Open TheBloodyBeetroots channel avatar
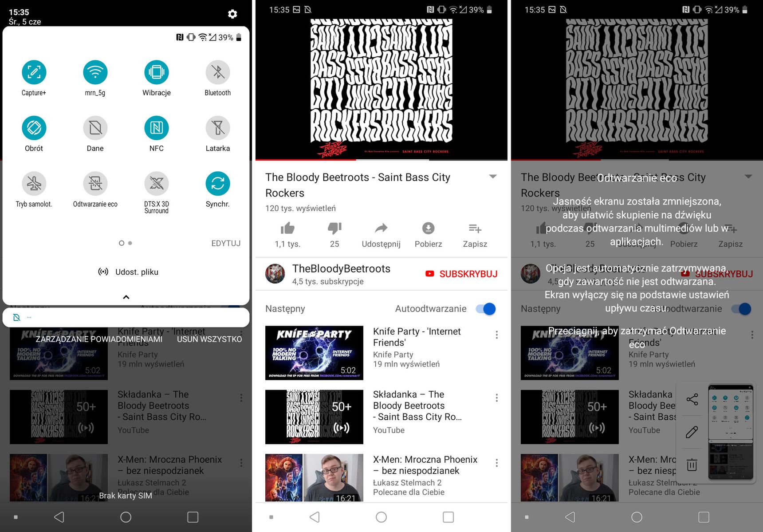Screen dimensions: 763x532 (x=275, y=274)
